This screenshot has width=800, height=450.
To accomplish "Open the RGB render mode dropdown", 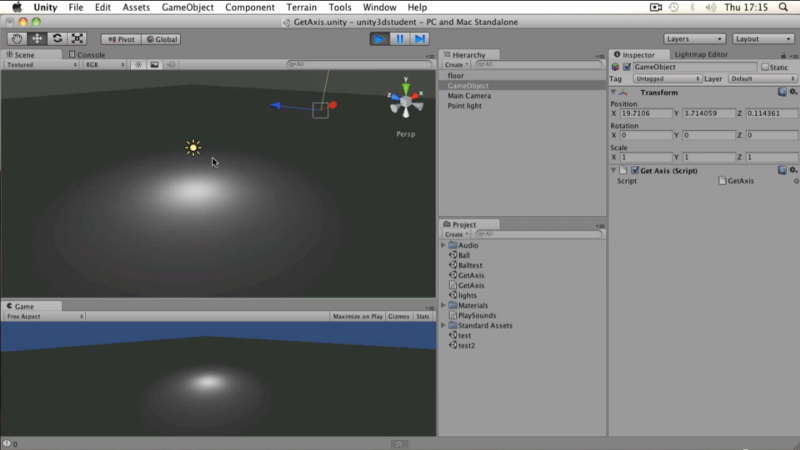I will click(105, 65).
